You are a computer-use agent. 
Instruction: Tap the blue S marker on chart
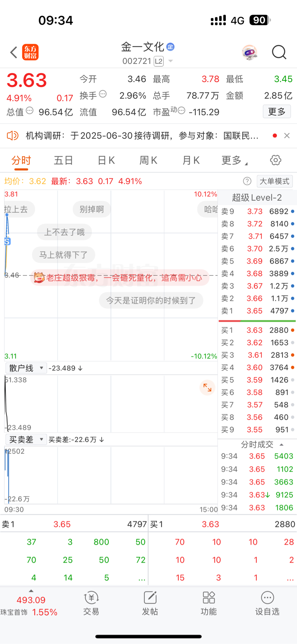tap(7, 241)
